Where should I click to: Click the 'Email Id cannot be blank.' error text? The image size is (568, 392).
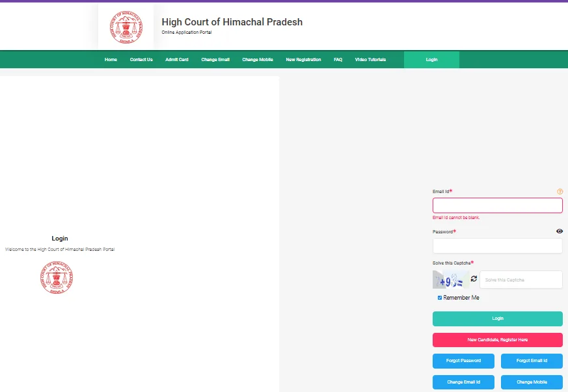[x=455, y=218]
